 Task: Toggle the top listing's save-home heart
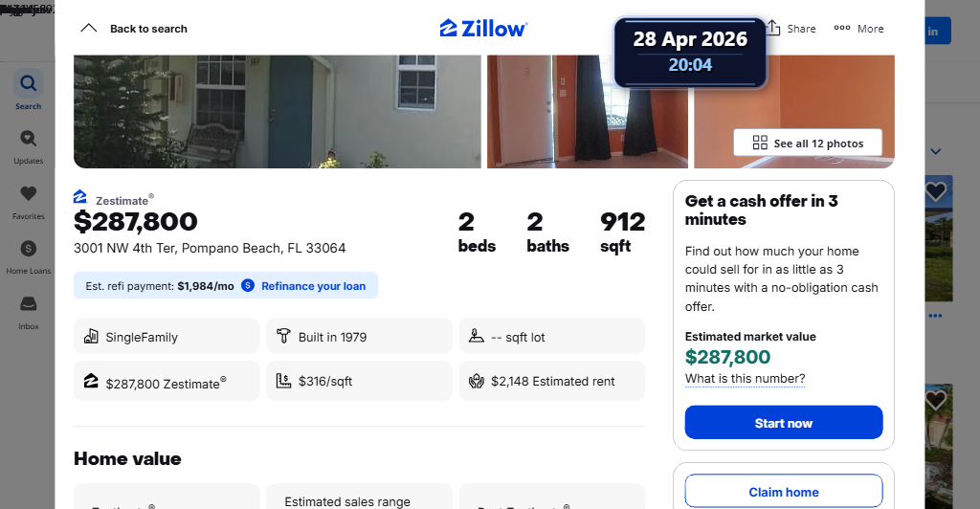936,191
